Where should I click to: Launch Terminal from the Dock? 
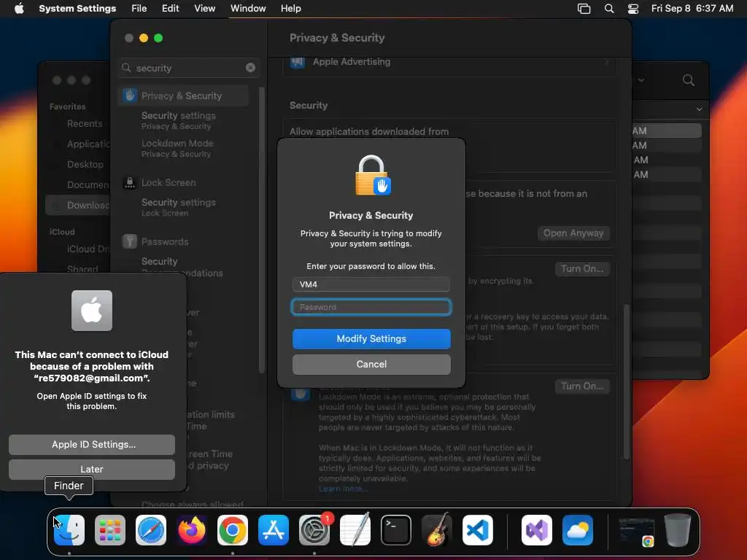point(396,530)
